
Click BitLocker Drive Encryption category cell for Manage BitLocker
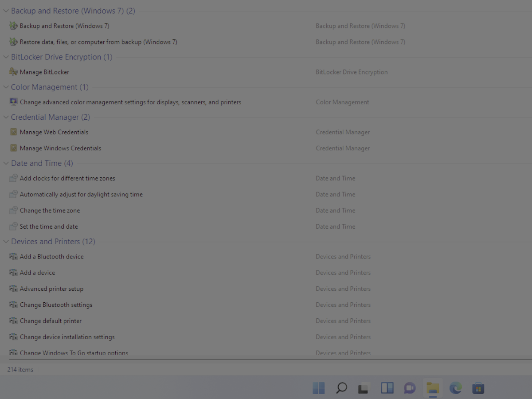click(352, 72)
